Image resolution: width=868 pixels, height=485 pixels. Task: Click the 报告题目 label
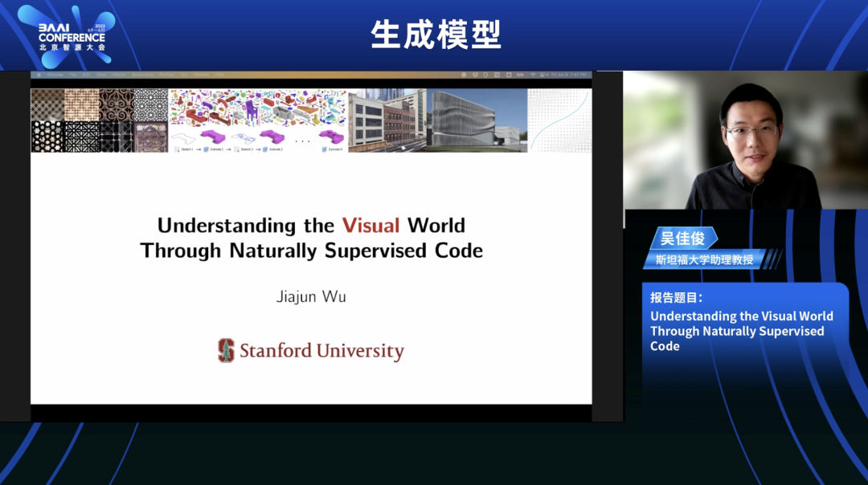coord(676,298)
